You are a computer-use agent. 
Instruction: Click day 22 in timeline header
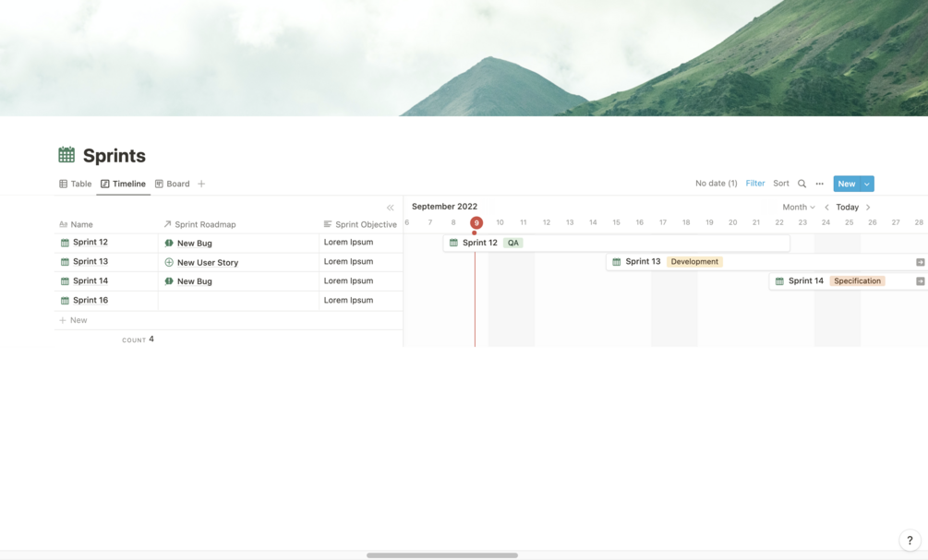pyautogui.click(x=778, y=222)
